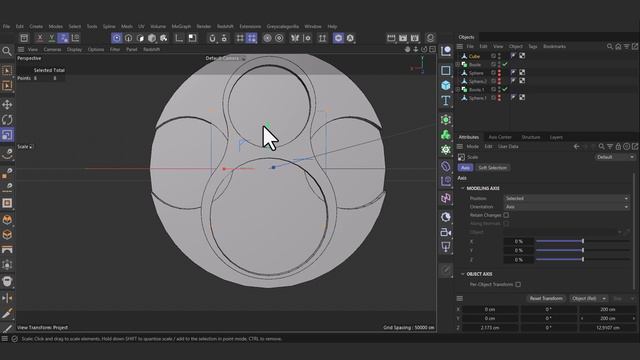640x360 pixels.
Task: Click the symmetry butterfly icon
Action: [x=295, y=38]
